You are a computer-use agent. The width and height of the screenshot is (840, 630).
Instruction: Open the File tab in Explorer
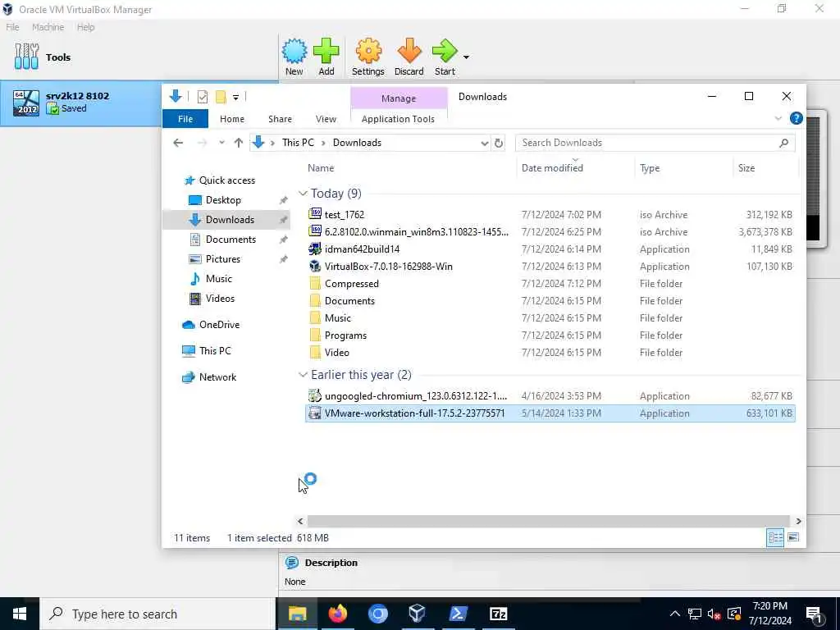click(185, 119)
